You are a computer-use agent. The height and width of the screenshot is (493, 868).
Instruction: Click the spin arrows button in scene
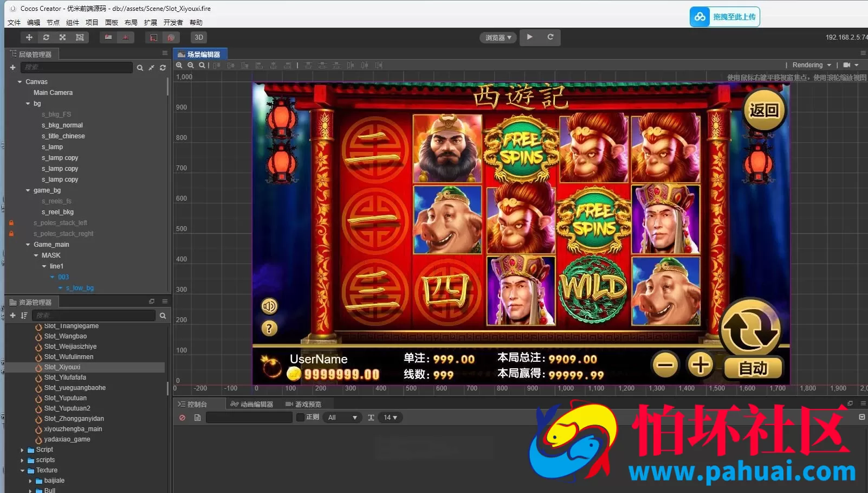(x=750, y=329)
